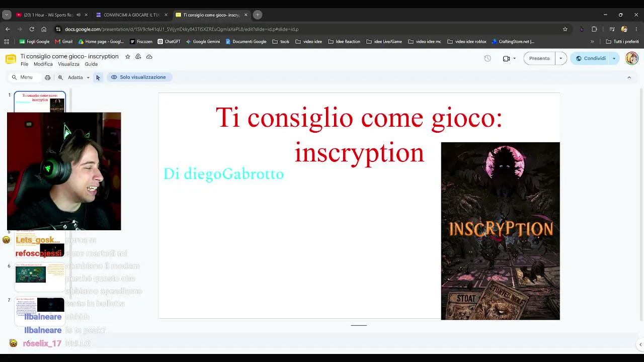Open the Modifica menu
Image resolution: width=644 pixels, height=362 pixels.
(x=43, y=64)
